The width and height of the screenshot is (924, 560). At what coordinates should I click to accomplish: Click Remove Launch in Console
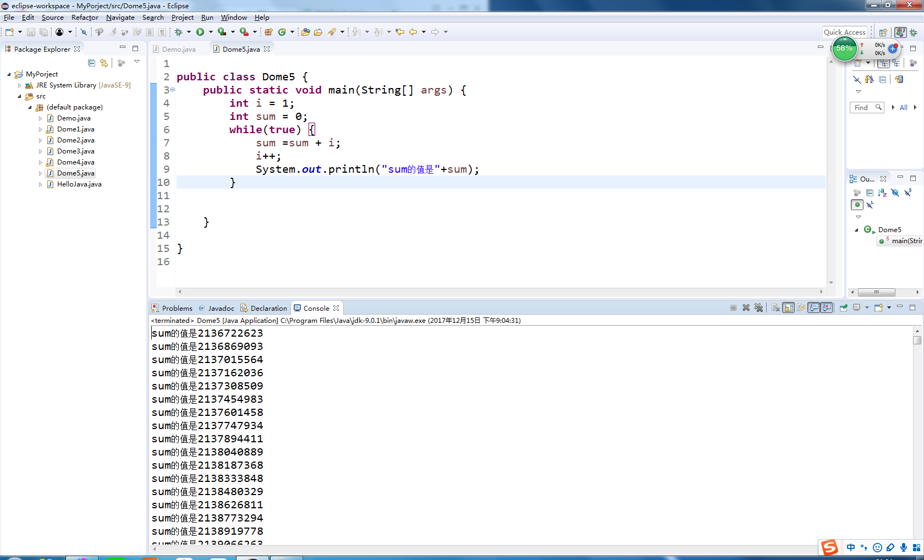746,308
